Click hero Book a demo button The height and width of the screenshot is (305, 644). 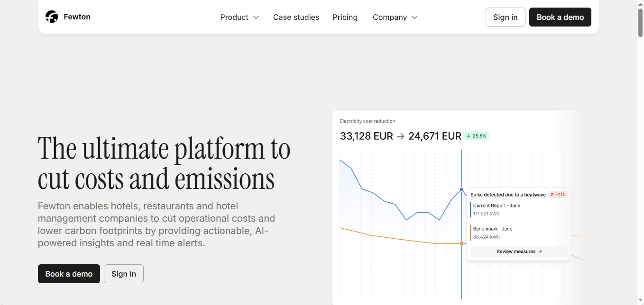69,274
